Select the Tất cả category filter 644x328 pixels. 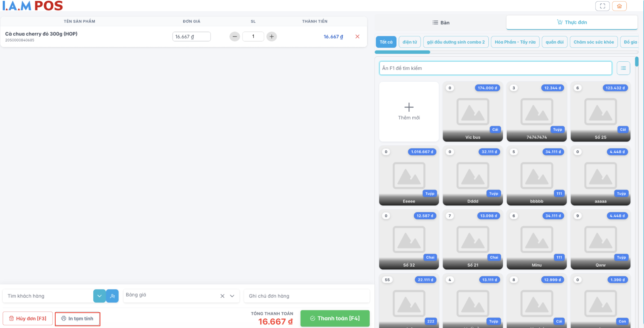tap(386, 42)
